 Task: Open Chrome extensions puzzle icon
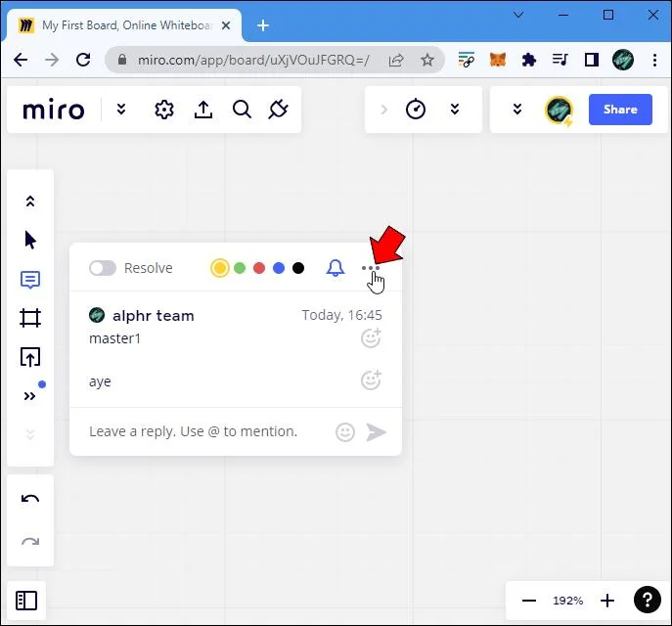pos(529,60)
